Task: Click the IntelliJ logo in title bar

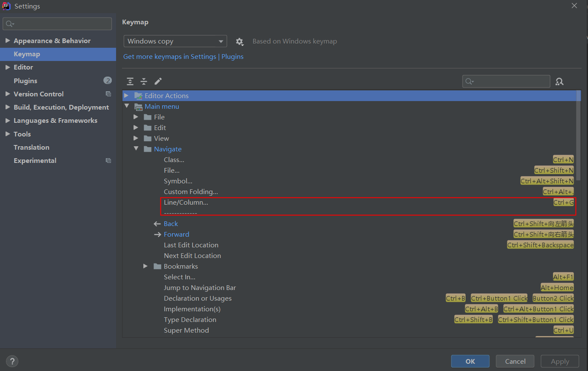Action: pos(6,6)
